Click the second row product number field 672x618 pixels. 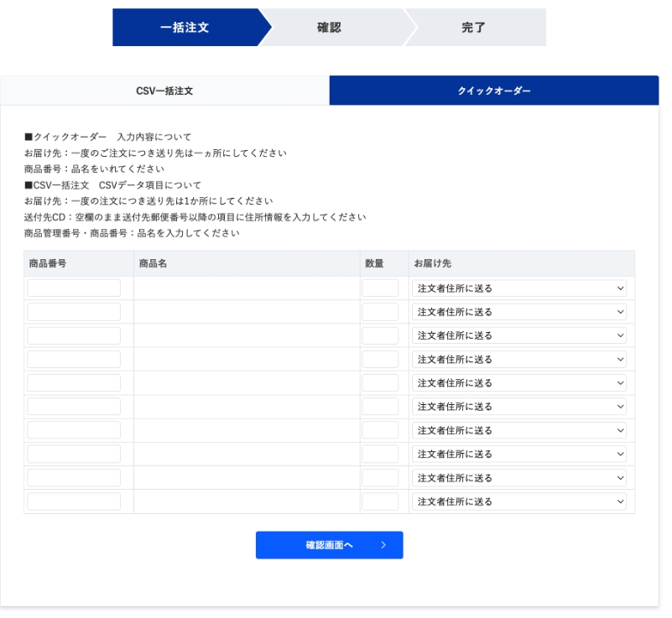73,311
